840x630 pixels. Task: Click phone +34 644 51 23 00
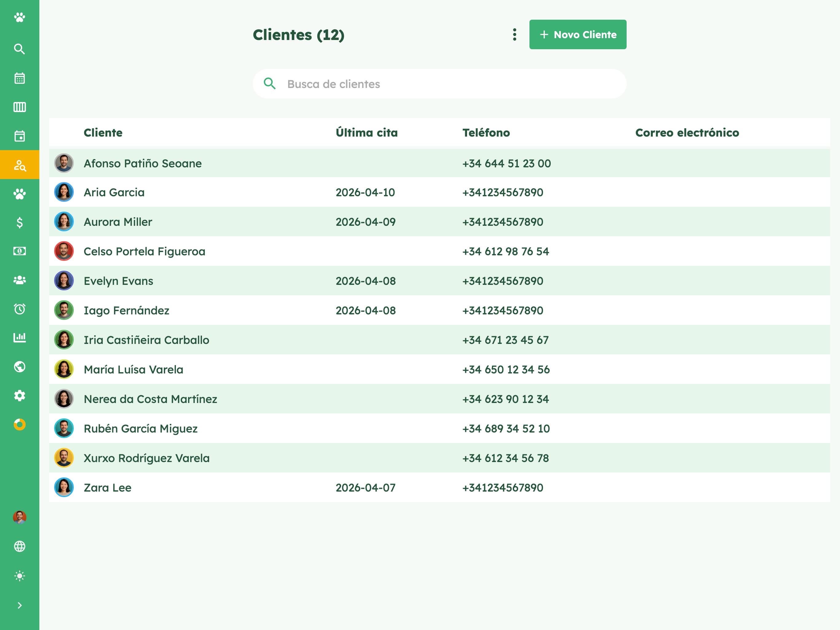(507, 163)
